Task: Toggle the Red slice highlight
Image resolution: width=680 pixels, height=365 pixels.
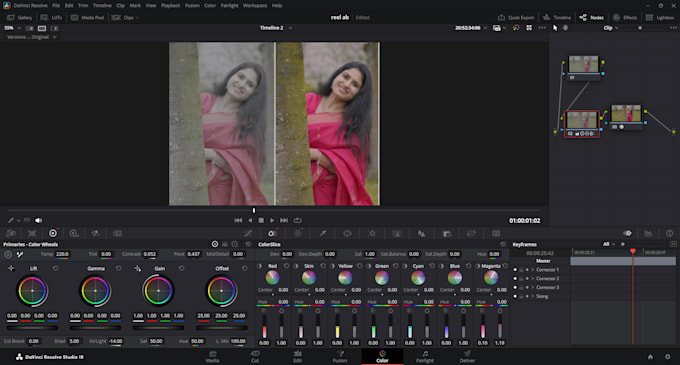Action: pyautogui.click(x=260, y=266)
